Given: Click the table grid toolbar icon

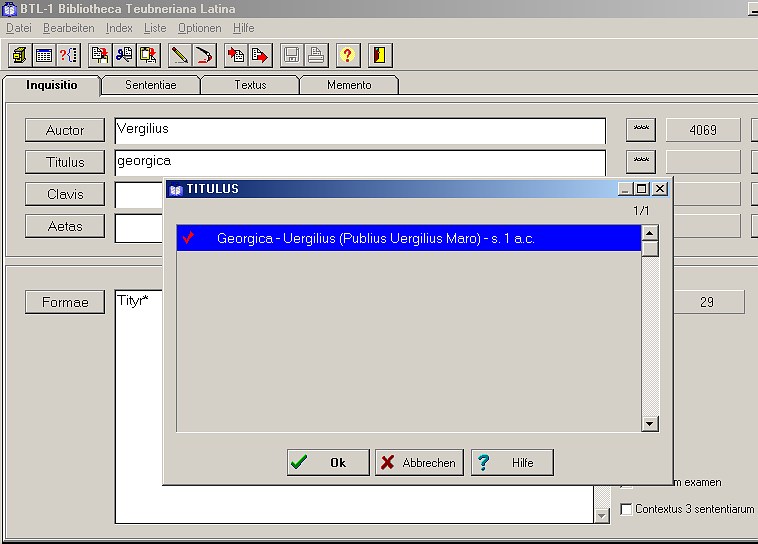Looking at the screenshot, I should pyautogui.click(x=44, y=55).
